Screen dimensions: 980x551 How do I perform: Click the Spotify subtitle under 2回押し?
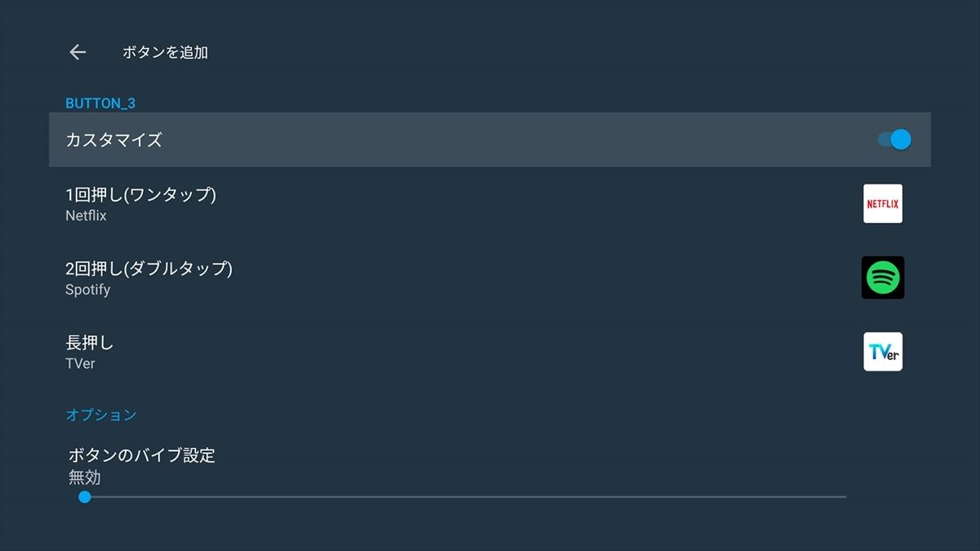[x=87, y=290]
